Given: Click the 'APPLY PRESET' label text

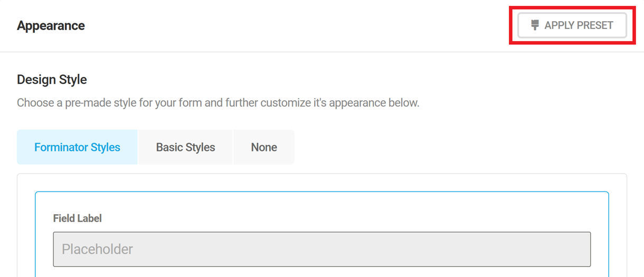Looking at the screenshot, I should click(579, 25).
